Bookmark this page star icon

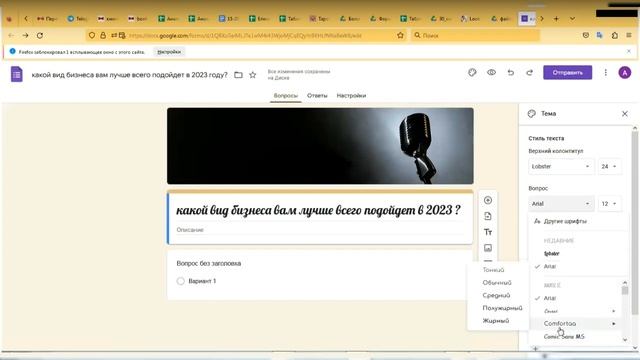[x=400, y=36]
